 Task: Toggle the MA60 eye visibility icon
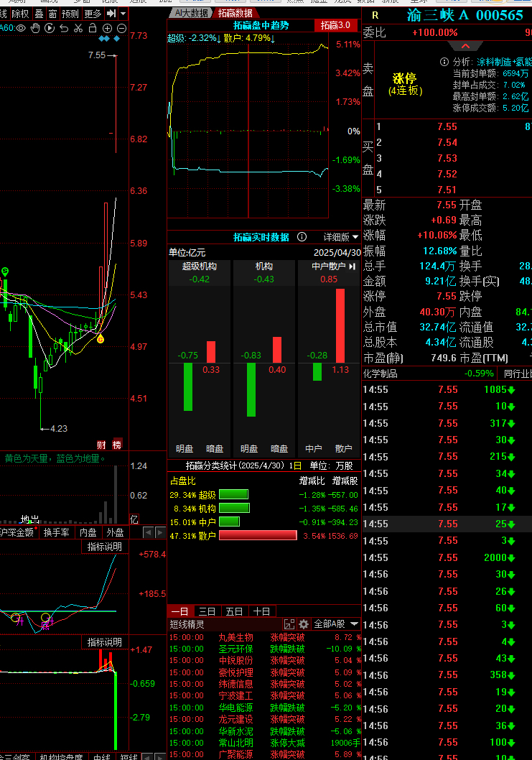(x=21, y=28)
